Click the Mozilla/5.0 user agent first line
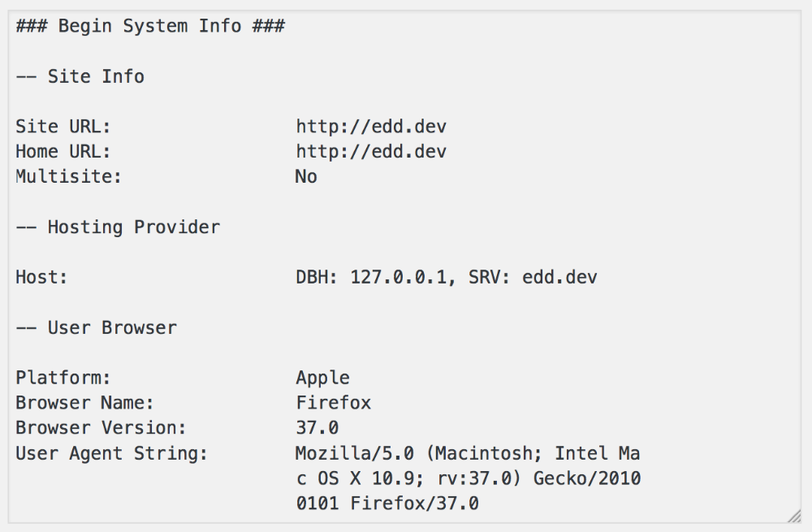This screenshot has width=812, height=532. (468, 453)
